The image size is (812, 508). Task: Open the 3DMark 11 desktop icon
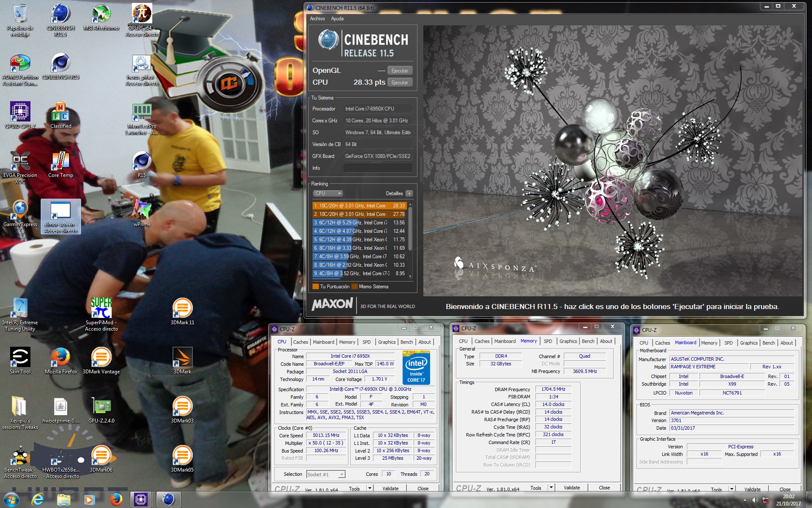pos(182,311)
